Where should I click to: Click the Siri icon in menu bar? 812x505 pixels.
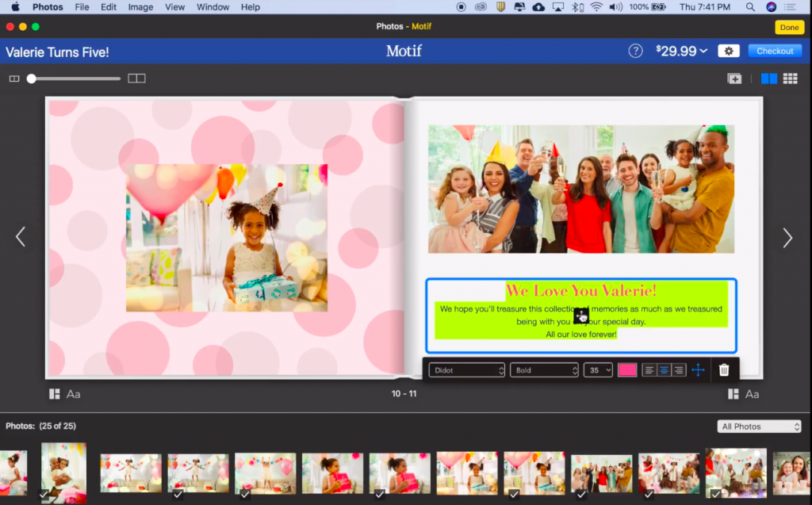click(771, 7)
